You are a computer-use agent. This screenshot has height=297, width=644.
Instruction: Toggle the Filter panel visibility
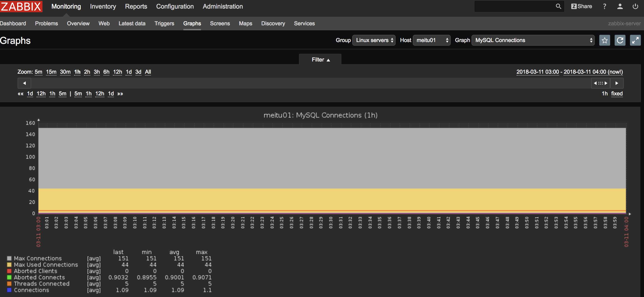pyautogui.click(x=320, y=59)
